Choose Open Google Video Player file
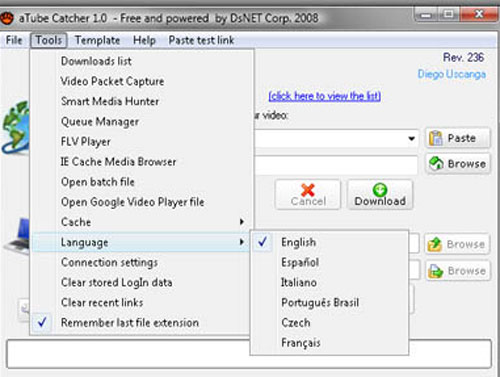Screen dimensions: 500x377 [x=143, y=202]
